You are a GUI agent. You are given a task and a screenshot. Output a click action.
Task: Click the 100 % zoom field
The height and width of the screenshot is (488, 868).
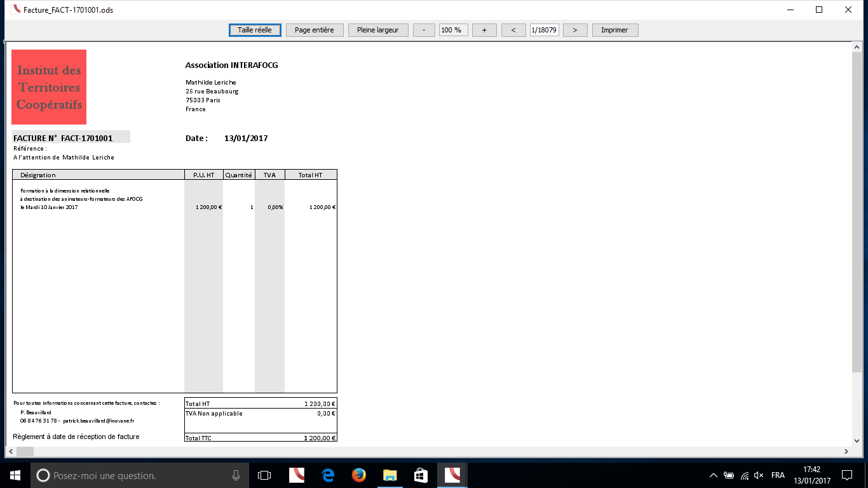453,30
